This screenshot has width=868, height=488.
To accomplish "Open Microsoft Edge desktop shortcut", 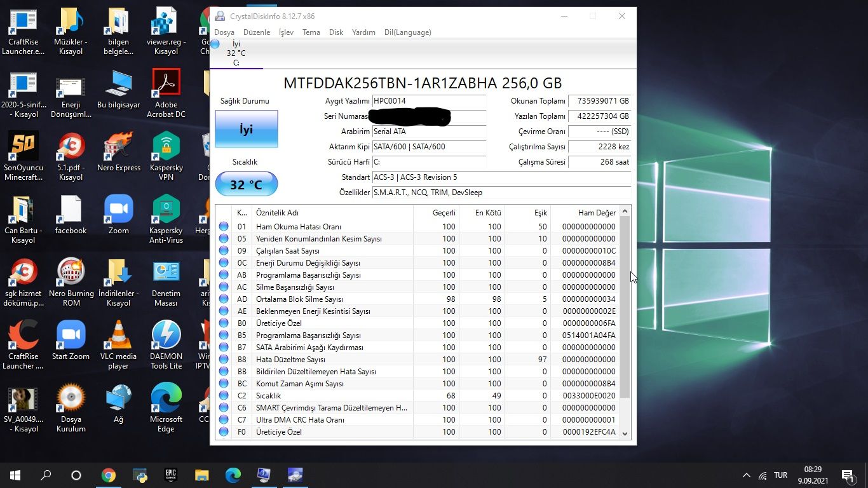I will click(166, 398).
